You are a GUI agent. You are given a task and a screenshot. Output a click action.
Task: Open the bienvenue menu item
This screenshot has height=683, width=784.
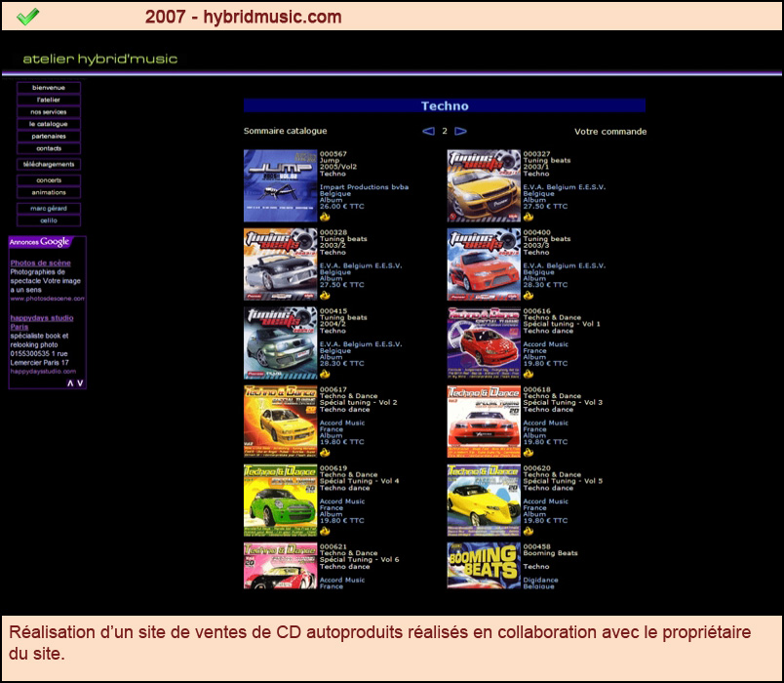click(x=49, y=88)
